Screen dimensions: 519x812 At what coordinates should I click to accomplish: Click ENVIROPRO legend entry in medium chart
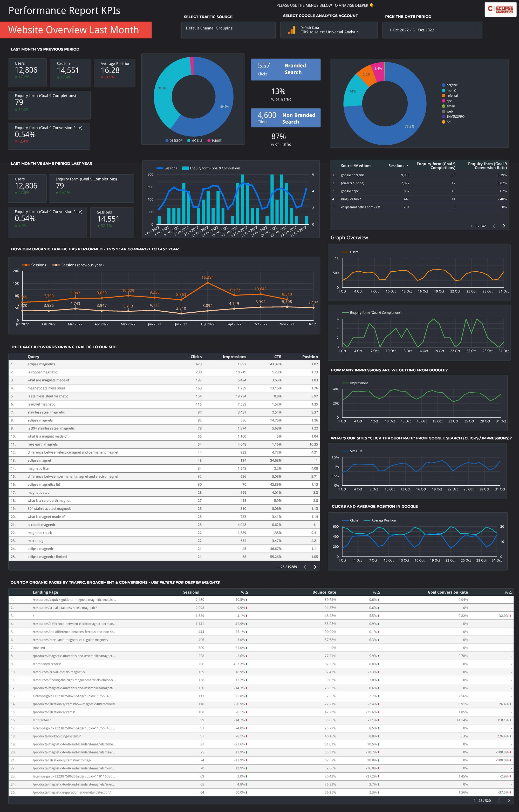[x=453, y=117]
